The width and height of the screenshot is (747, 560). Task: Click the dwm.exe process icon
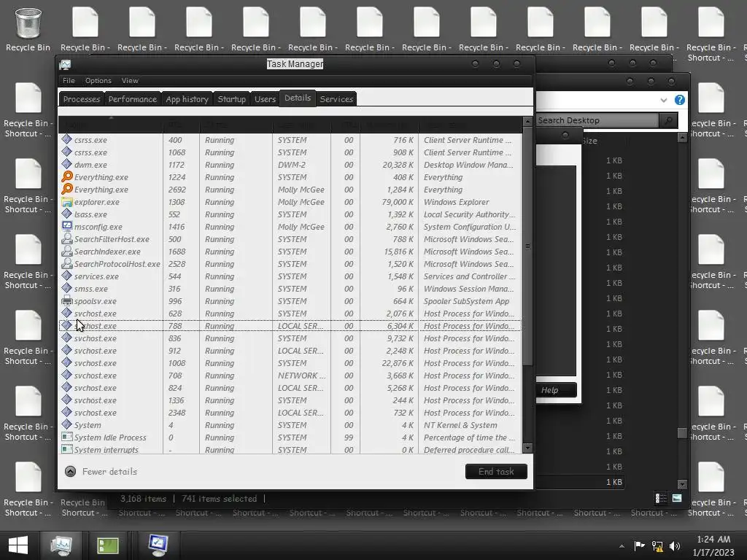tap(67, 164)
